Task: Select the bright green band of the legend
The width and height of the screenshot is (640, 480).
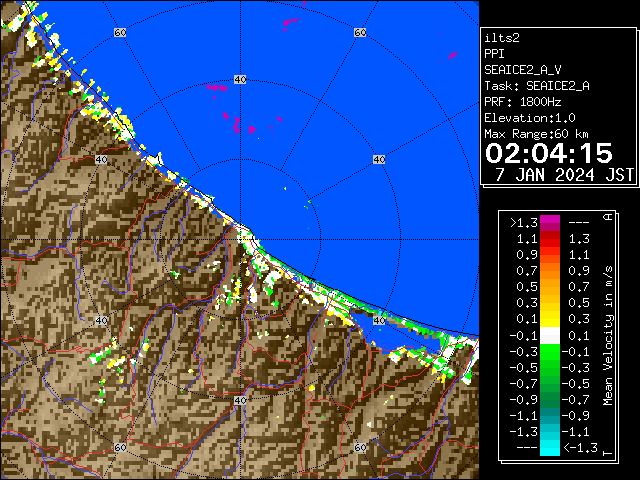Action: click(550, 352)
